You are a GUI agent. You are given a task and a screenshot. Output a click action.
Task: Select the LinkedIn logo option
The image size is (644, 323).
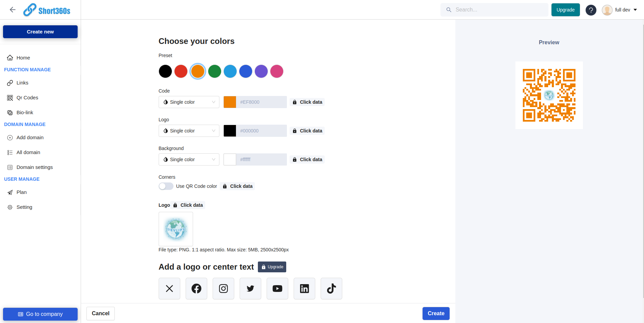pyautogui.click(x=304, y=289)
